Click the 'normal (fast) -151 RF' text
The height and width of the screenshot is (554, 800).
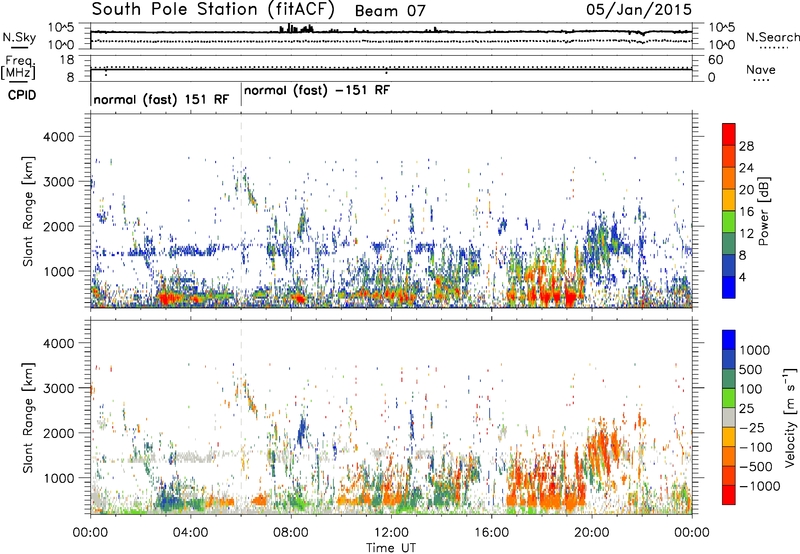coord(317,91)
